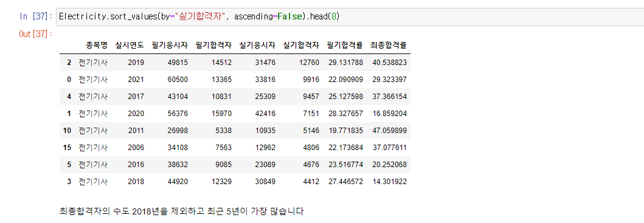Select the 실기합격자 column header
Screen dimensions: 644x223
[x=301, y=45]
